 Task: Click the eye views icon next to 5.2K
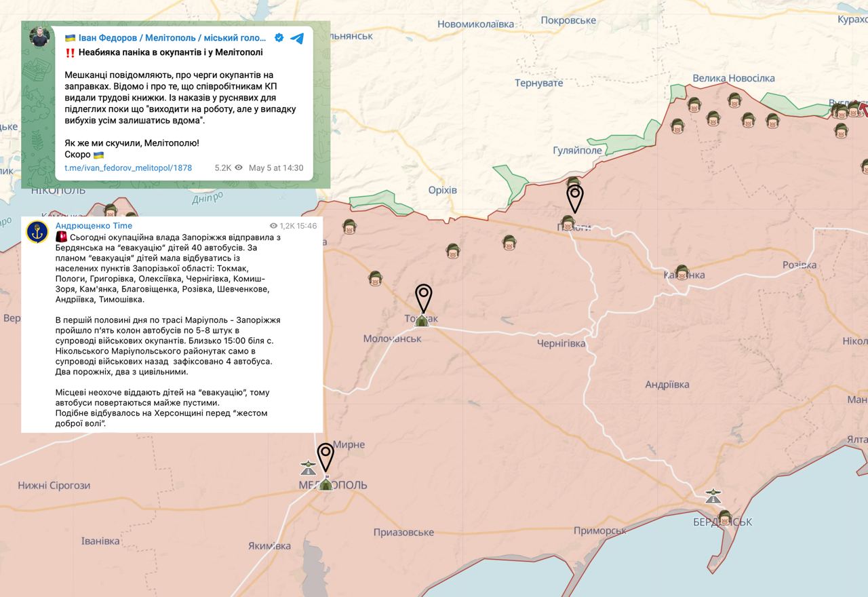[238, 168]
